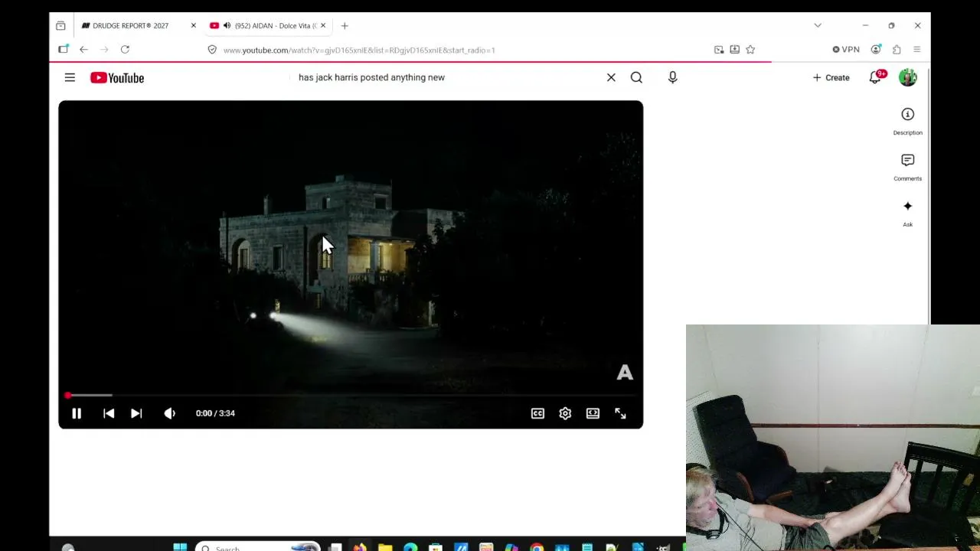Expand the list all tabs dropdown
Image resolution: width=980 pixels, height=551 pixels.
pos(818,25)
